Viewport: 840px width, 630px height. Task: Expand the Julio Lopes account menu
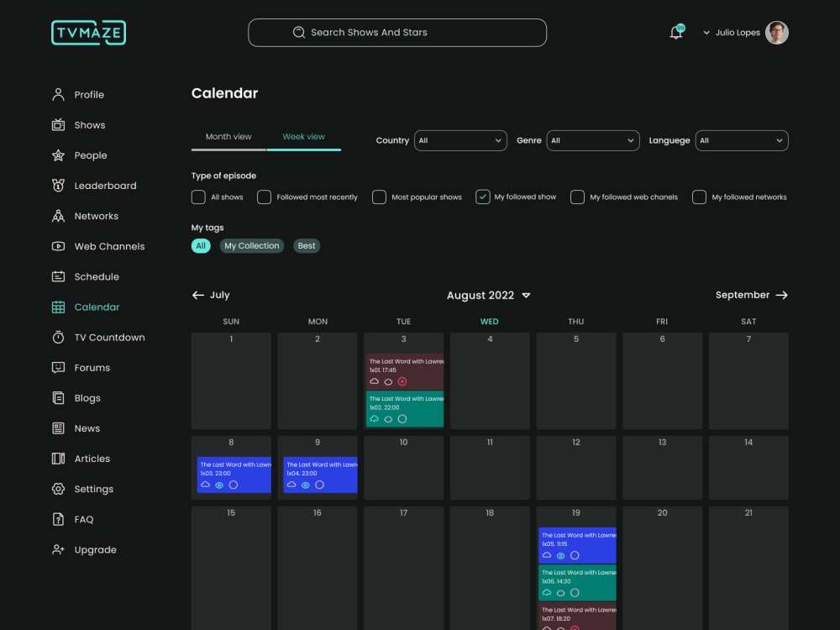click(x=706, y=33)
